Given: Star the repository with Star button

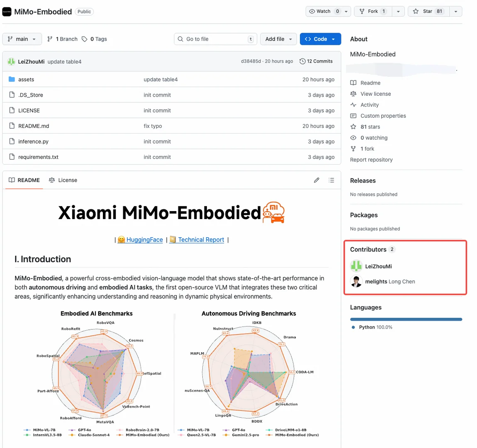Looking at the screenshot, I should pos(428,11).
